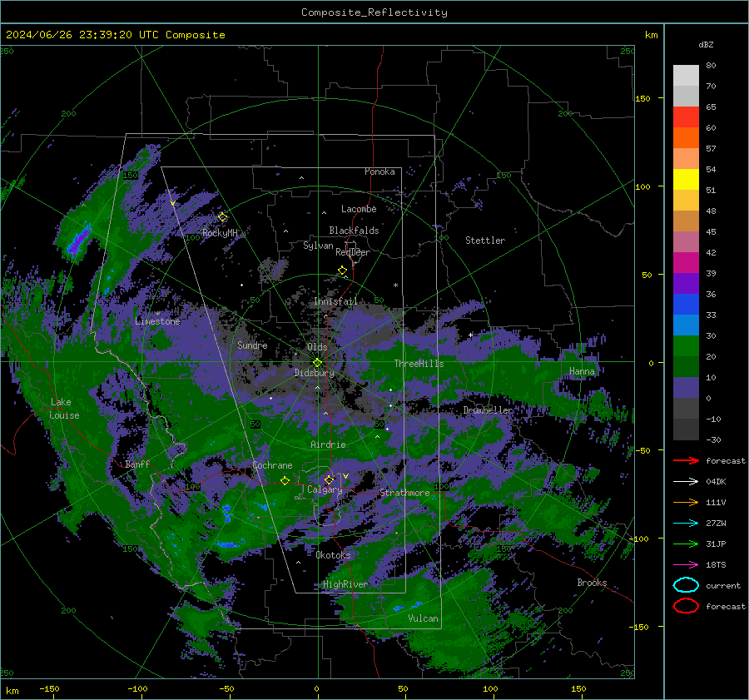The image size is (749, 700).
Task: Click the Sylvan label
Action: pos(318,246)
